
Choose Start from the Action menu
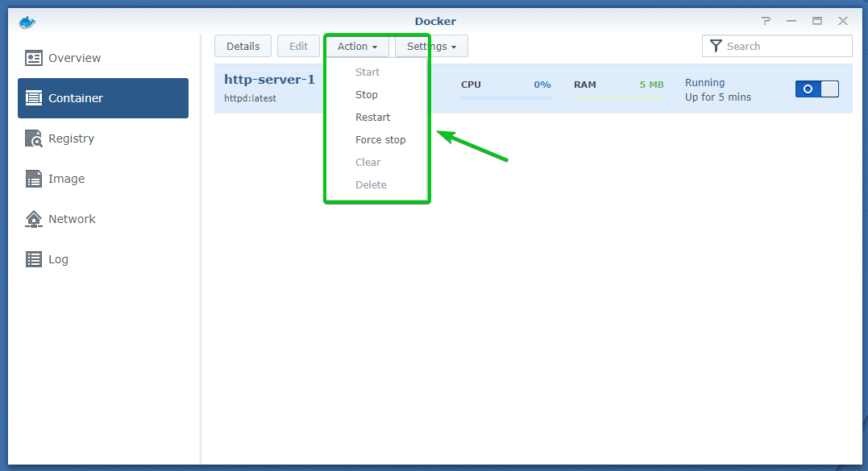368,72
